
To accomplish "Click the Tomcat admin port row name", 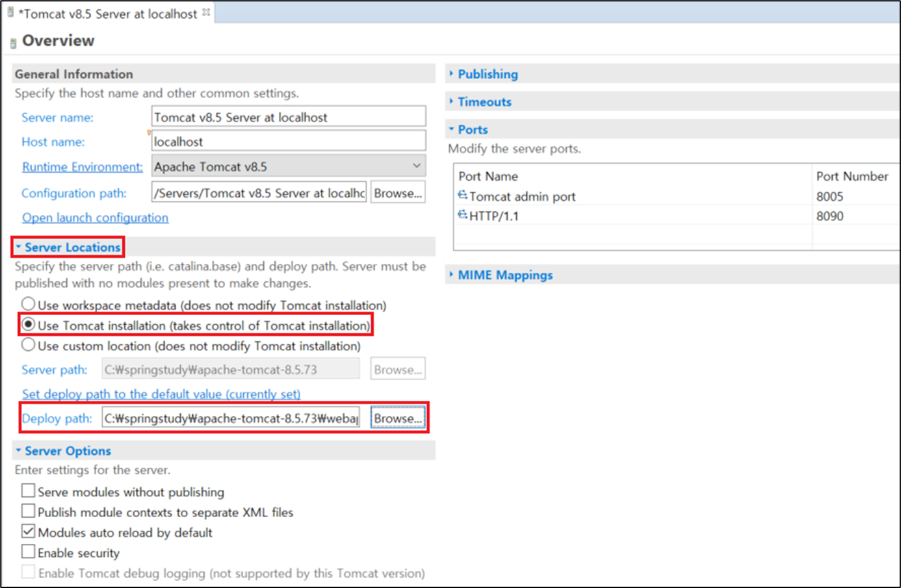I will 523,196.
